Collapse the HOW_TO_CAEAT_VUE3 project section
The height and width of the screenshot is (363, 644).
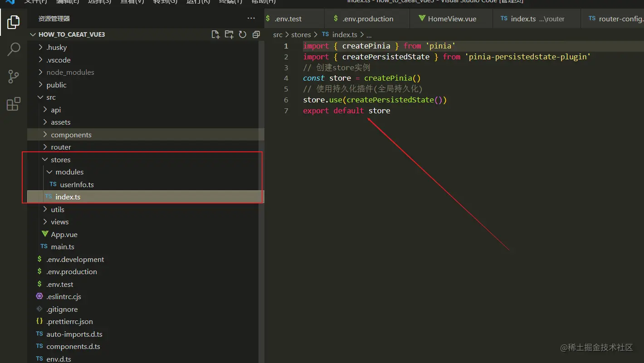(x=145, y=34)
